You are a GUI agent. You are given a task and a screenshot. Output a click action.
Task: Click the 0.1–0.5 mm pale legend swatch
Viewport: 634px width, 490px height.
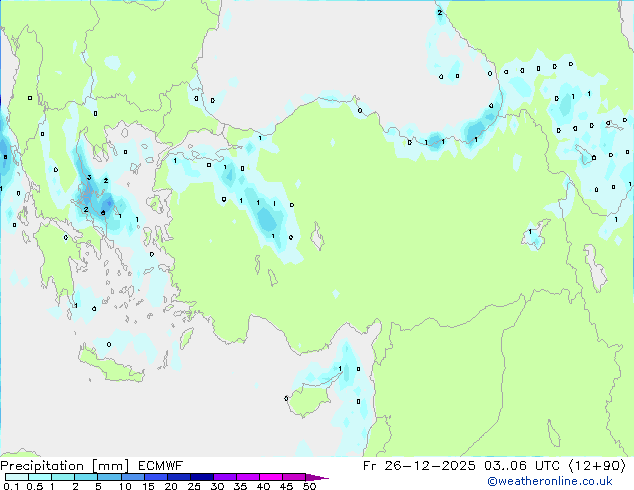(17, 477)
